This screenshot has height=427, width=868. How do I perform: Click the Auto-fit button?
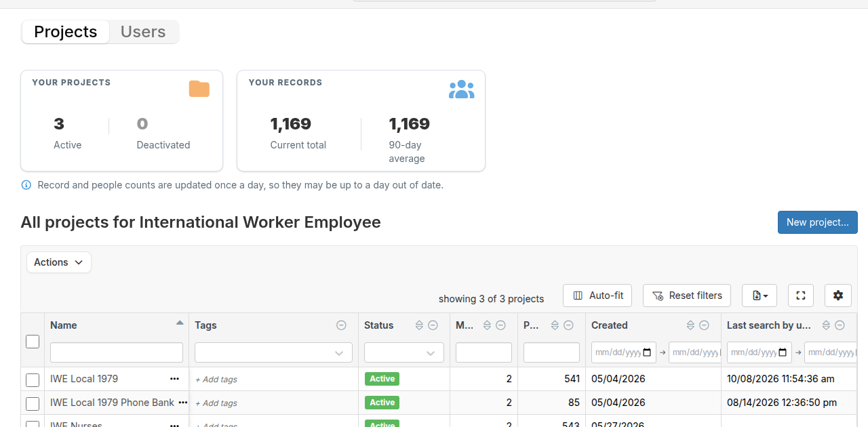pos(597,296)
